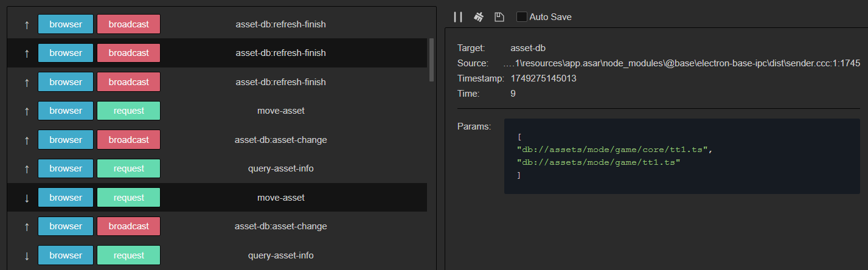Viewport: 868px width, 270px height.
Task: Click the message list vertical scrollbar
Action: pyautogui.click(x=431, y=60)
